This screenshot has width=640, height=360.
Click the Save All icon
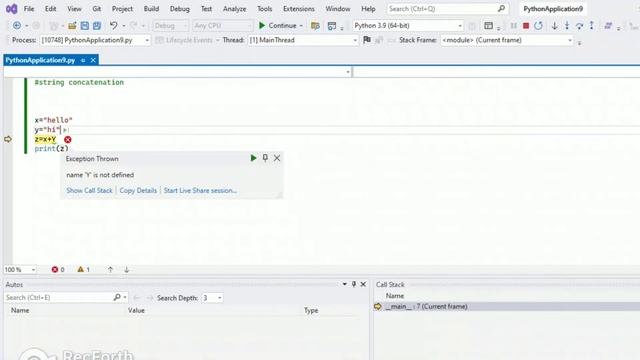[x=97, y=26]
